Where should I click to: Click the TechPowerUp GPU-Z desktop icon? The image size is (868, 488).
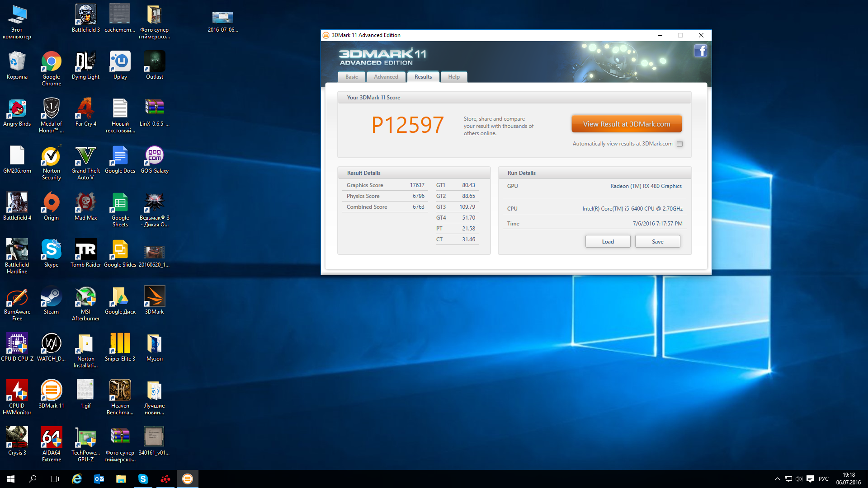[85, 439]
